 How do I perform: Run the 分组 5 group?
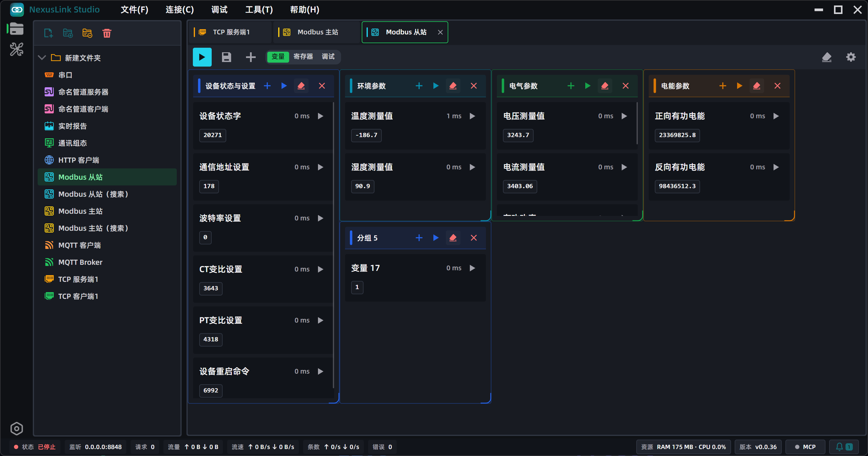point(436,238)
